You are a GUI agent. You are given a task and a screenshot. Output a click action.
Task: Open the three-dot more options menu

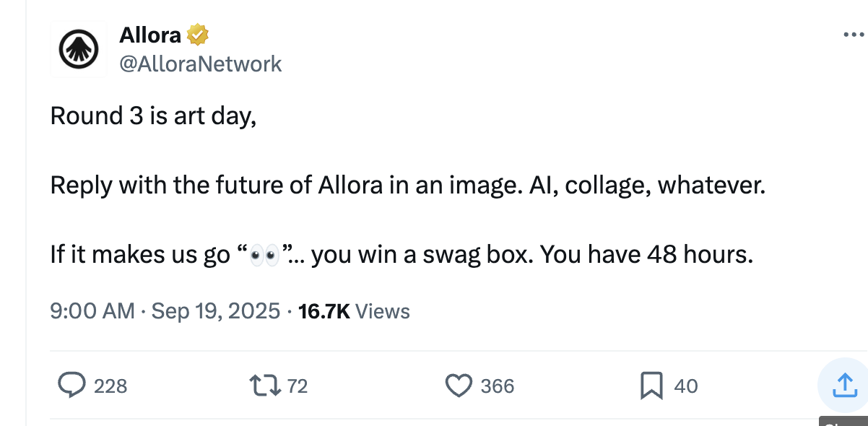click(854, 34)
